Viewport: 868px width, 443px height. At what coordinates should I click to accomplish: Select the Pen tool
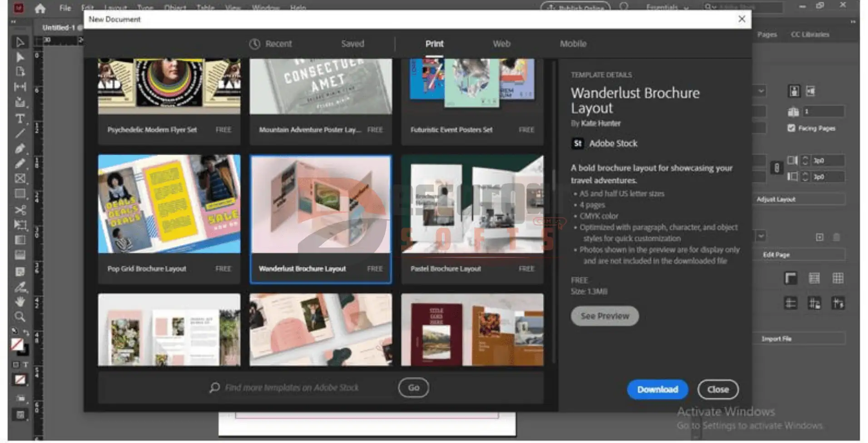coord(20,148)
